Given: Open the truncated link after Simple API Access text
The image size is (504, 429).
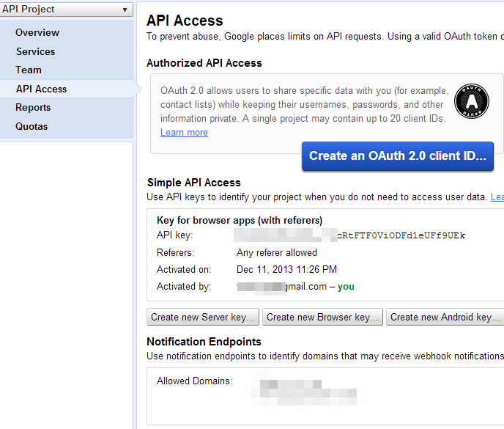Looking at the screenshot, I should click(x=497, y=197).
